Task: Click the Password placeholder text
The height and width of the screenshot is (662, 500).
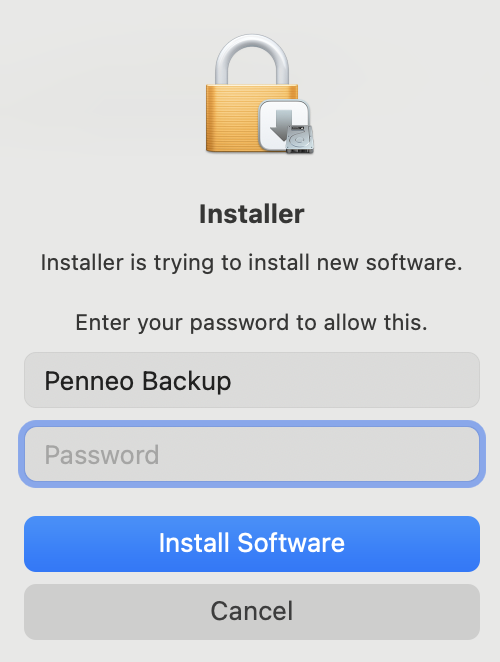Action: tap(102, 455)
